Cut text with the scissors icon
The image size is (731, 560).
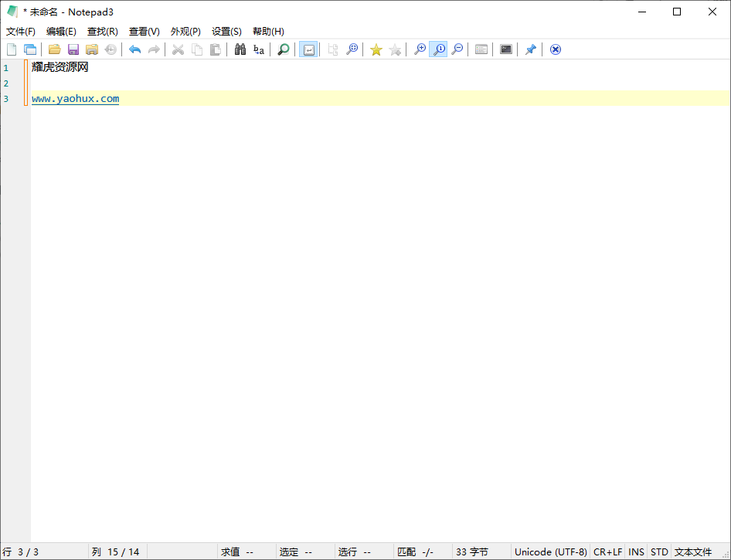pyautogui.click(x=177, y=49)
